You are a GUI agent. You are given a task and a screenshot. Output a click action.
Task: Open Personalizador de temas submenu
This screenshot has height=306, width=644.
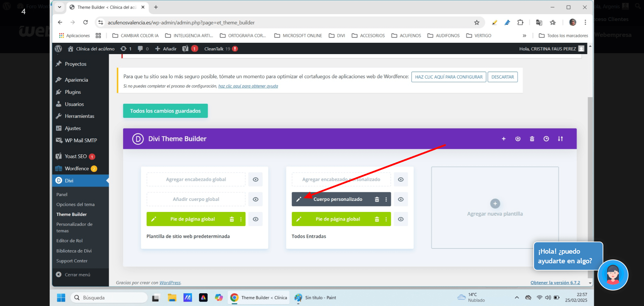[74, 227]
